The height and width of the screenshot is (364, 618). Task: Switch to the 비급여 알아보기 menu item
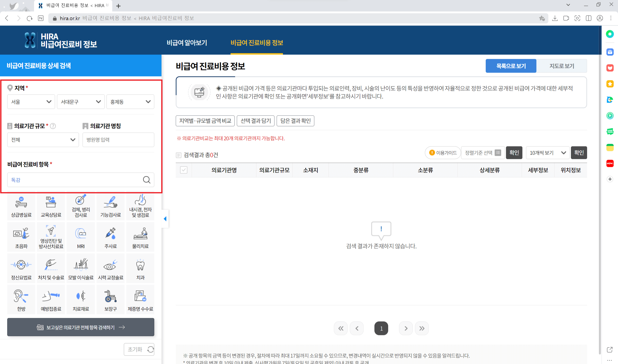pos(187,43)
